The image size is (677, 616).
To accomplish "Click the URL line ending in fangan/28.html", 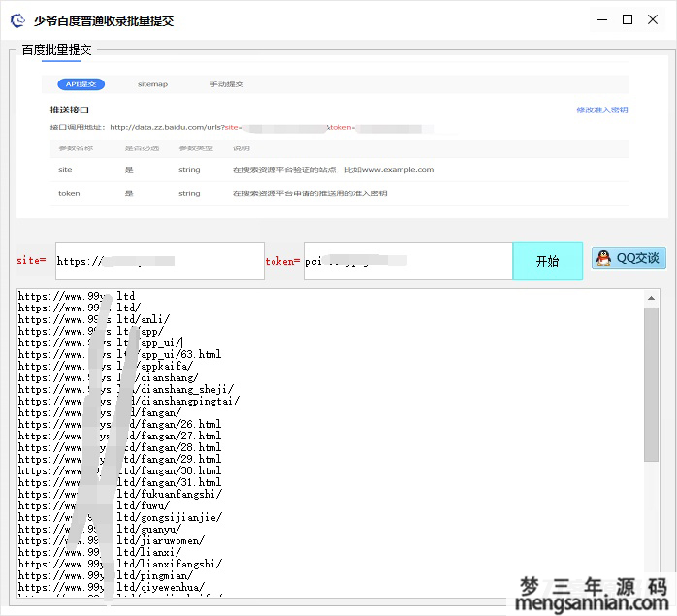I will pos(119,447).
